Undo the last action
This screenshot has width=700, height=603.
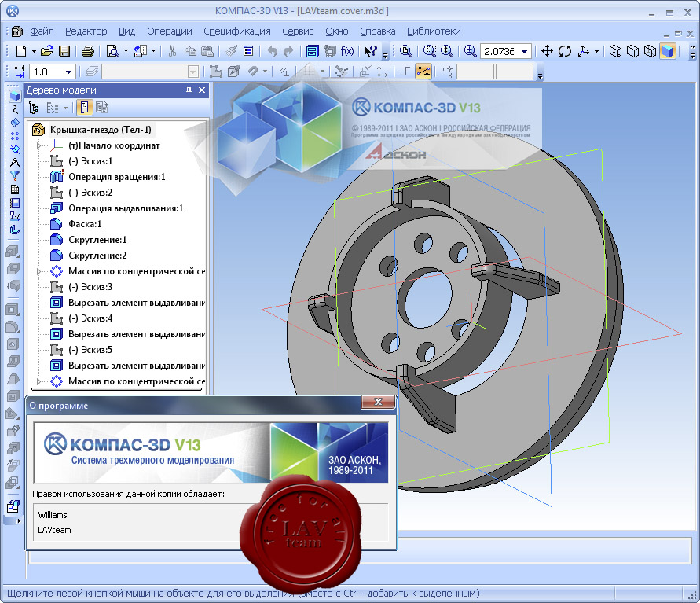click(x=272, y=51)
